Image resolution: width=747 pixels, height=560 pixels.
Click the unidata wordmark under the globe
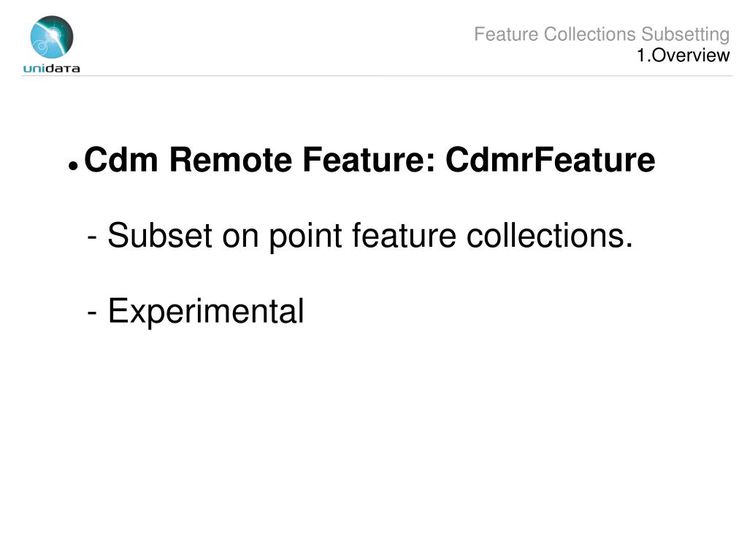[51, 69]
